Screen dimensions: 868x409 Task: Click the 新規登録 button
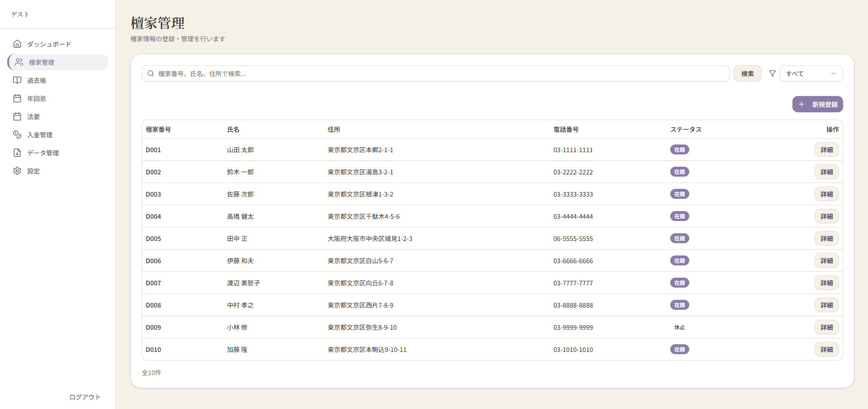[x=817, y=104]
